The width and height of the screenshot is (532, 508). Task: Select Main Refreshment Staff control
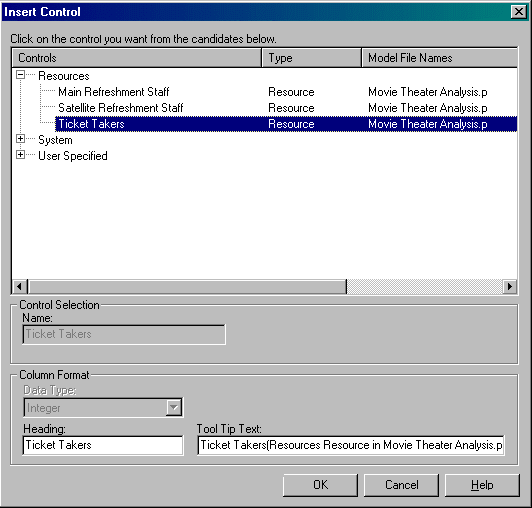(114, 92)
